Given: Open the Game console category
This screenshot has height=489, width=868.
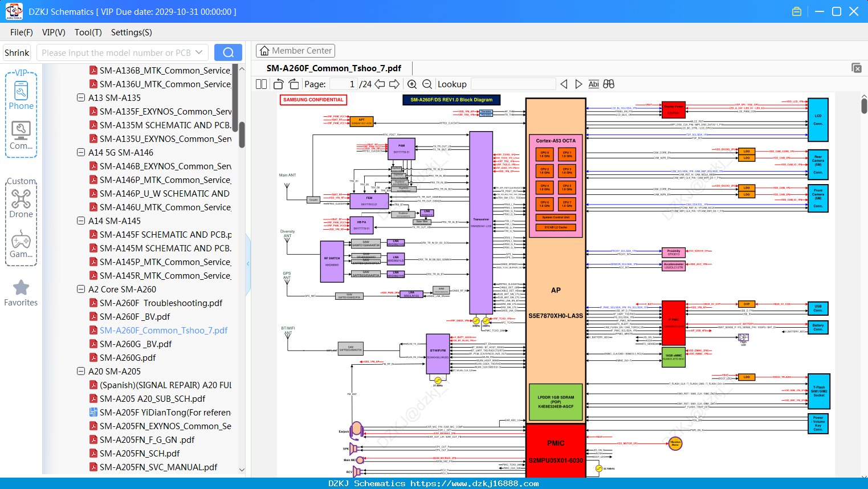Looking at the screenshot, I should tap(21, 244).
